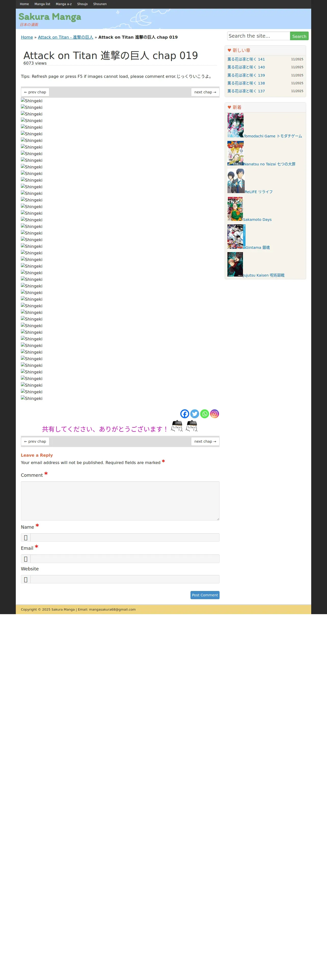This screenshot has height=980, width=327.
Task: Click the Website field icon
Action: coord(25,579)
